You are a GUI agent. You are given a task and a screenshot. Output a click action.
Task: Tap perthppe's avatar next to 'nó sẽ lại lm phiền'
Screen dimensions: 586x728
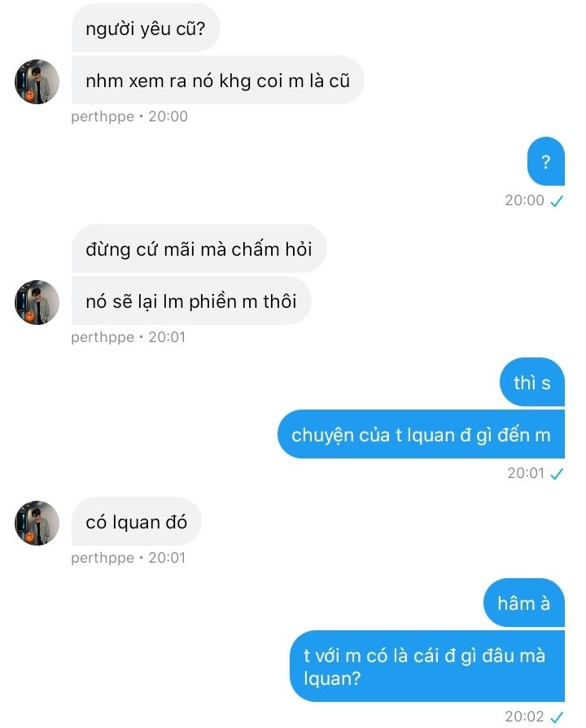tap(37, 302)
